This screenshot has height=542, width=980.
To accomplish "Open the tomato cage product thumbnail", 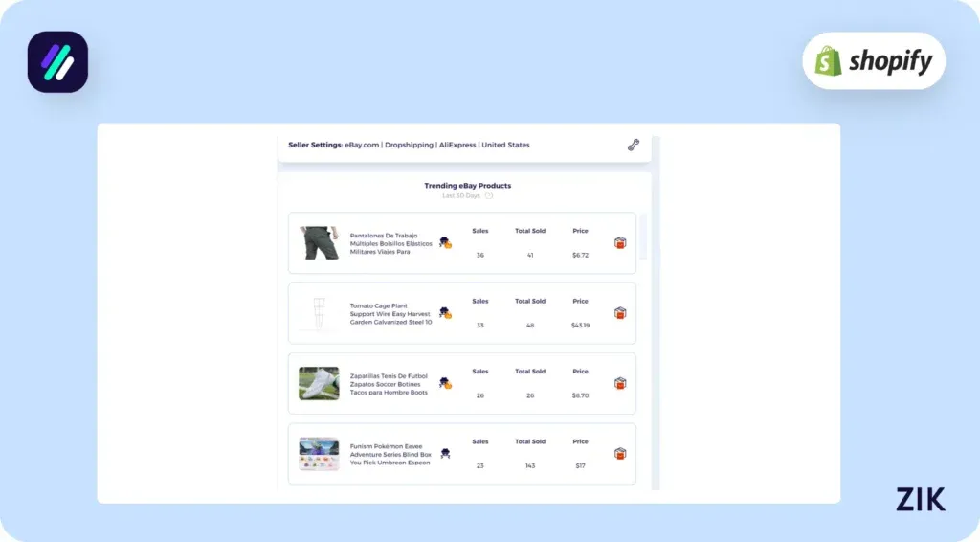I will [x=319, y=313].
